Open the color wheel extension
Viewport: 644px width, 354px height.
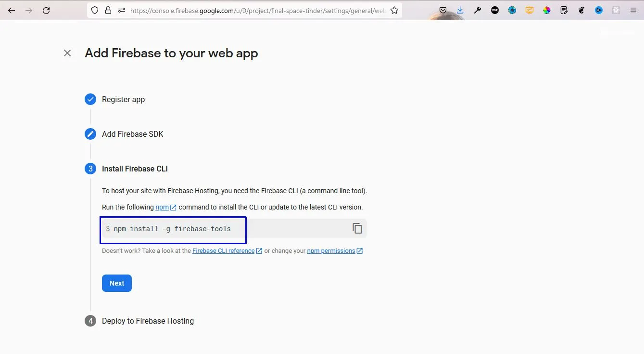(x=547, y=10)
